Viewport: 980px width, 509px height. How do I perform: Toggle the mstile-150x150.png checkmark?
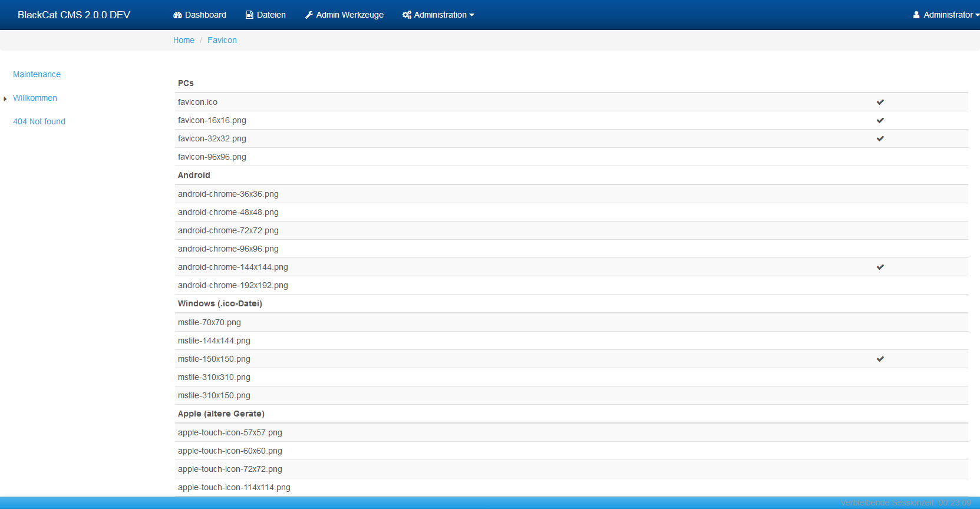point(880,359)
